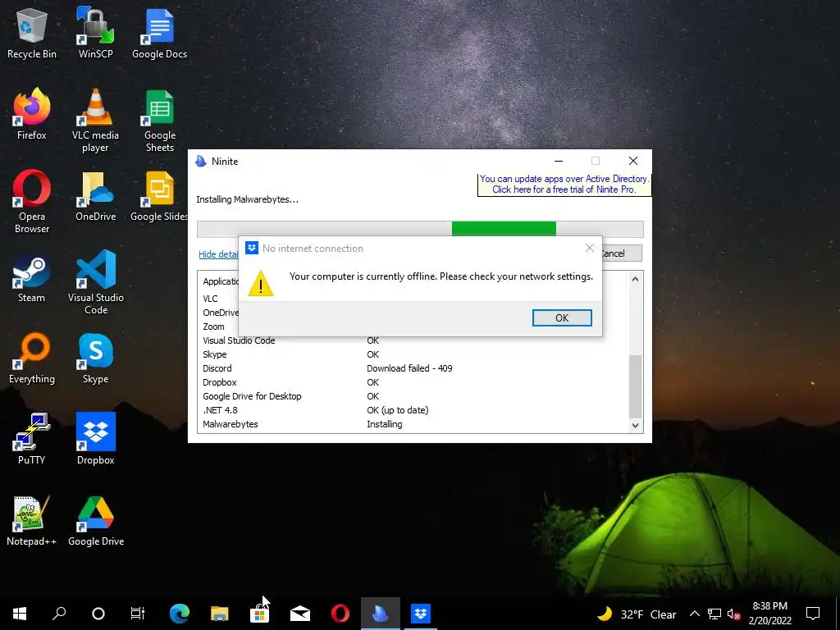Click the Hide details link in Ninite

click(218, 254)
